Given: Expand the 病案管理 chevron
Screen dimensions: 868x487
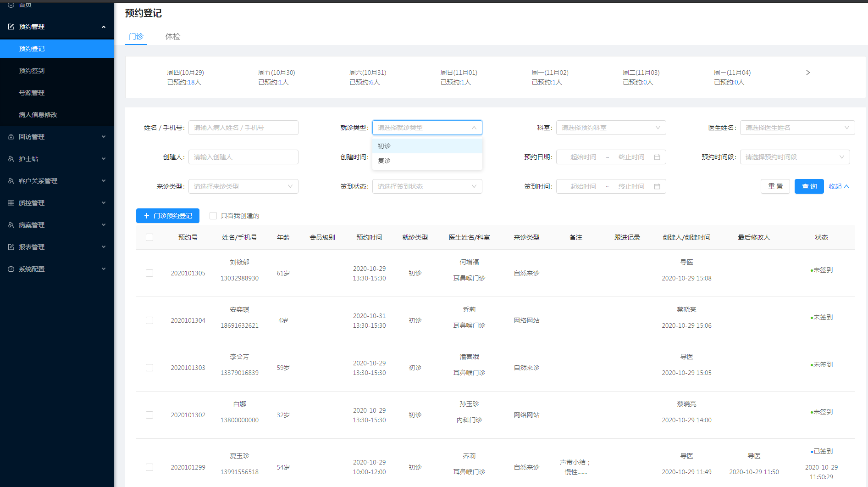Looking at the screenshot, I should (x=104, y=225).
